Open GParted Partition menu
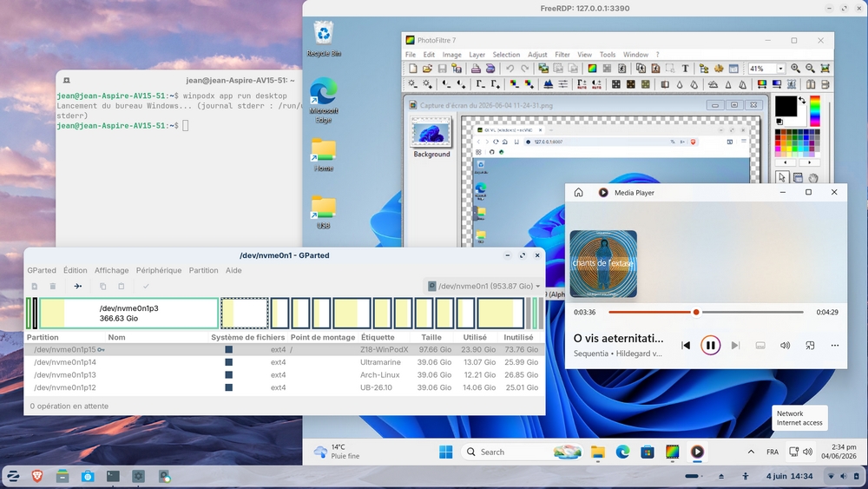The image size is (868, 489). [204, 270]
